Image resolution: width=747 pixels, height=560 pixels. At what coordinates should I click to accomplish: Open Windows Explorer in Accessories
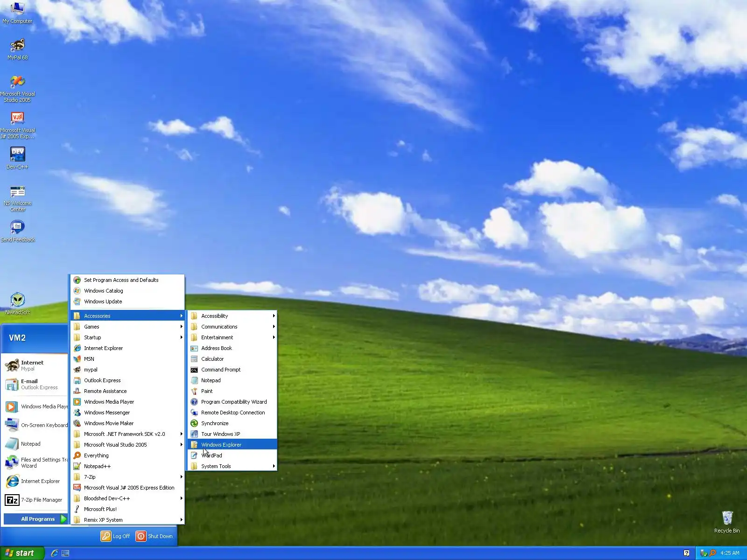232,445
